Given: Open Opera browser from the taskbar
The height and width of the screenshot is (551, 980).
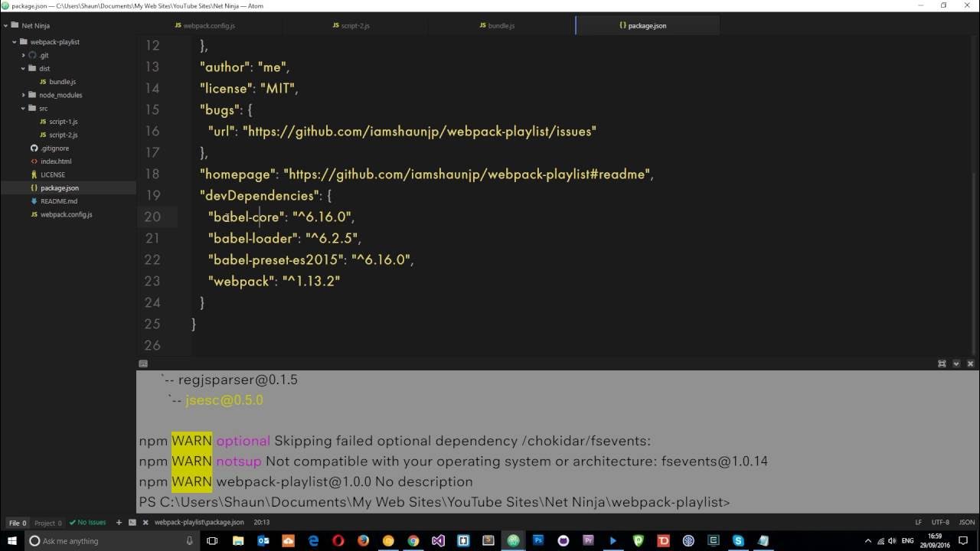Looking at the screenshot, I should point(338,540).
